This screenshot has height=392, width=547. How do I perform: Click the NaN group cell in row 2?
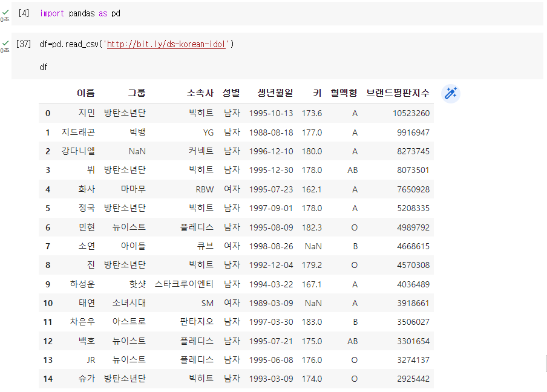(x=137, y=151)
